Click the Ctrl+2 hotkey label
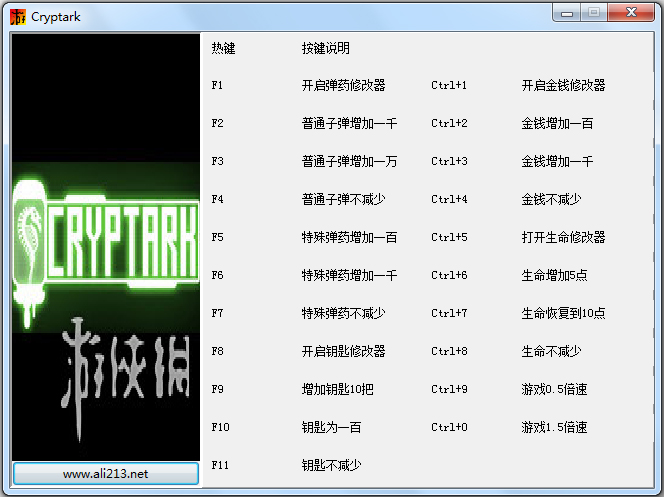The image size is (664, 497). (x=449, y=124)
